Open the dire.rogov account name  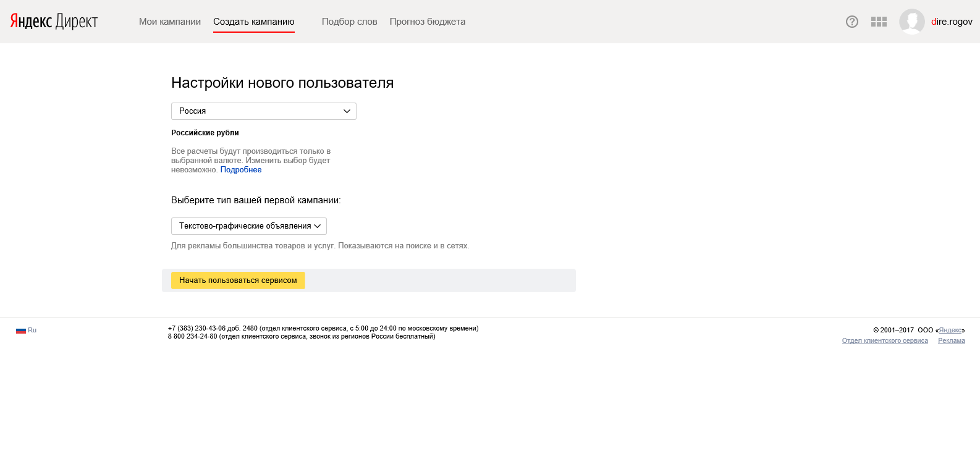pyautogui.click(x=952, y=22)
